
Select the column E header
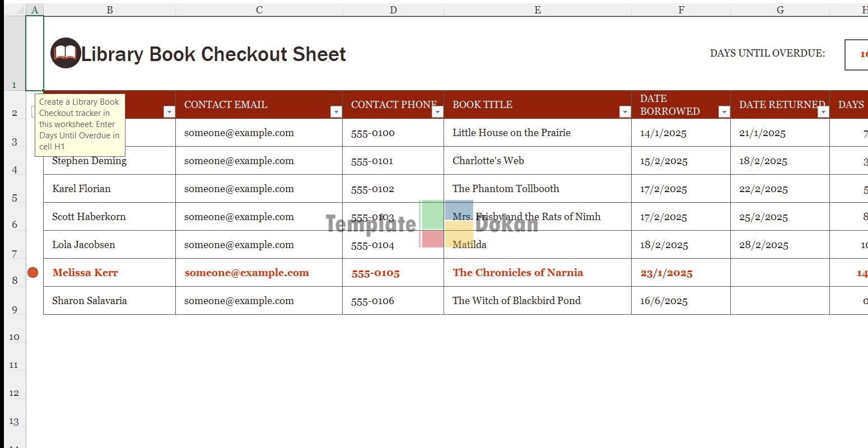537,10
